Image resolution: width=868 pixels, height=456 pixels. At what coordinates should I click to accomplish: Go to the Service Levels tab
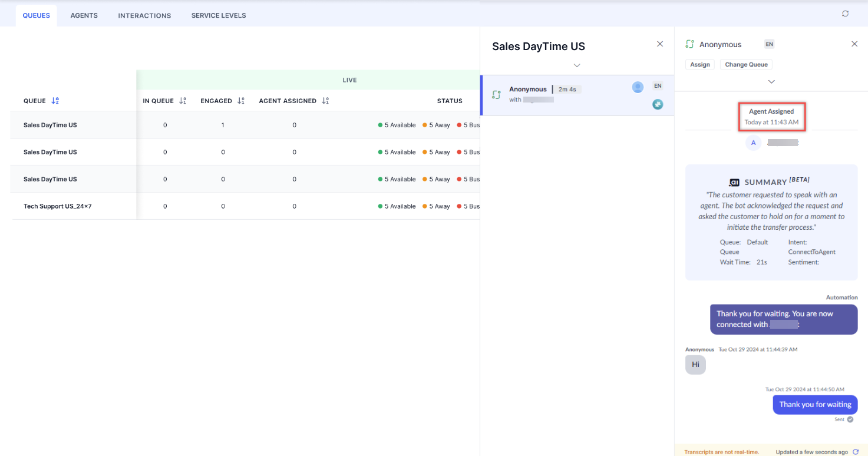coord(219,15)
